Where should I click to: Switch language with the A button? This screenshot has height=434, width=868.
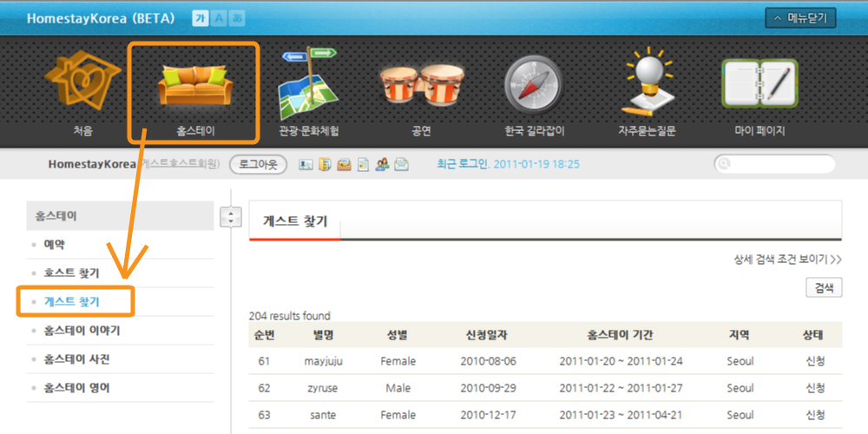pos(219,18)
